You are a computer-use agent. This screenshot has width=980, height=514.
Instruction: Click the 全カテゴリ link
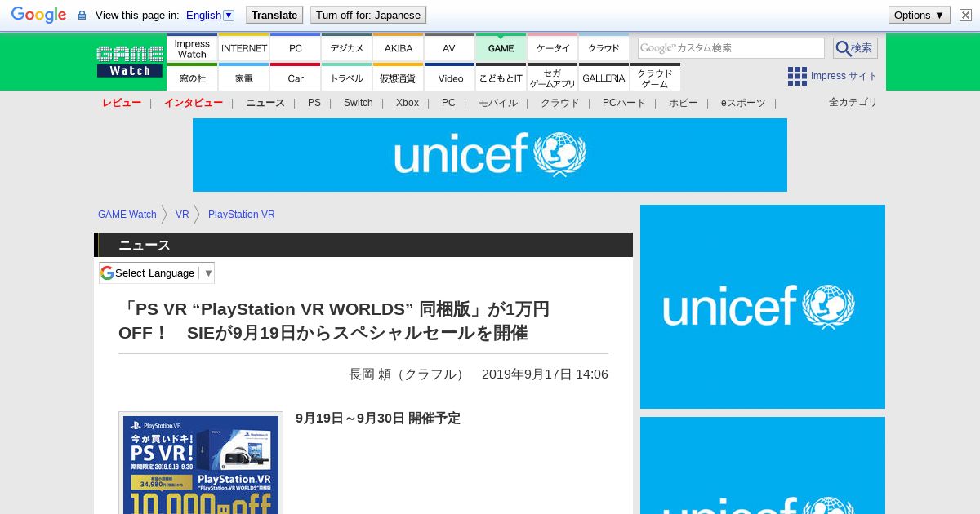tap(853, 102)
